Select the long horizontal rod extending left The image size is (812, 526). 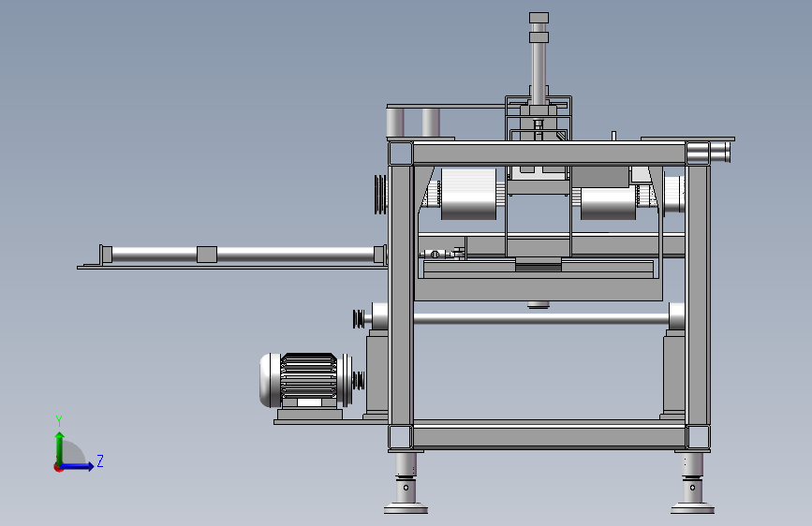pos(243,255)
